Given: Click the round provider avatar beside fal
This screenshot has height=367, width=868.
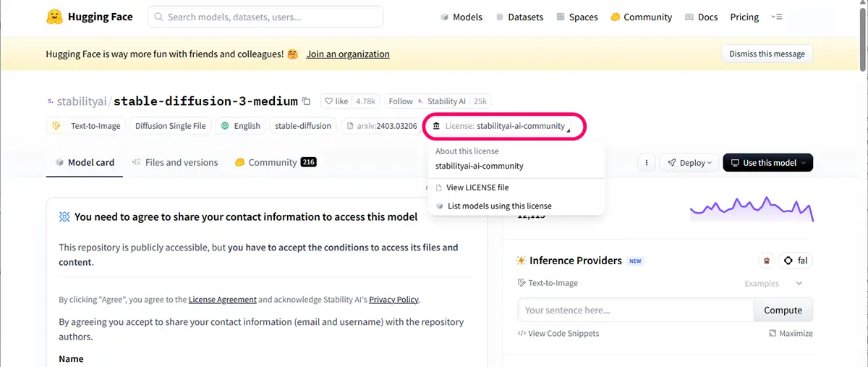Looking at the screenshot, I should tap(766, 261).
